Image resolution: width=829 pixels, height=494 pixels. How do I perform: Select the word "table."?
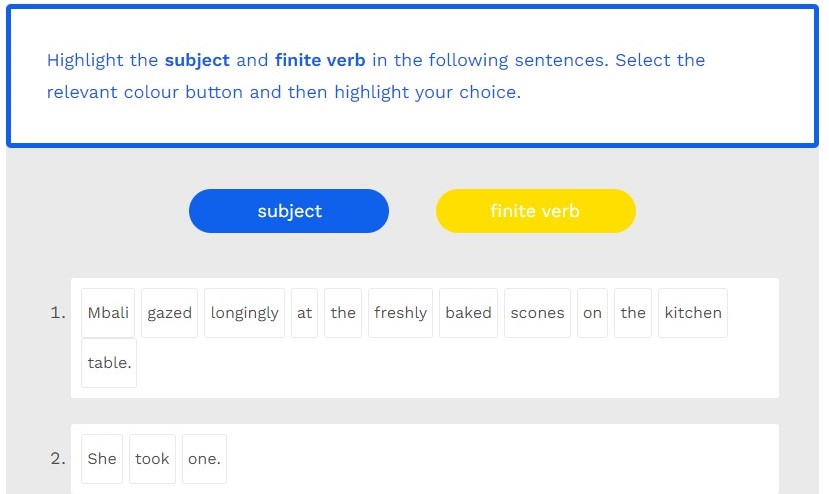[109, 363]
